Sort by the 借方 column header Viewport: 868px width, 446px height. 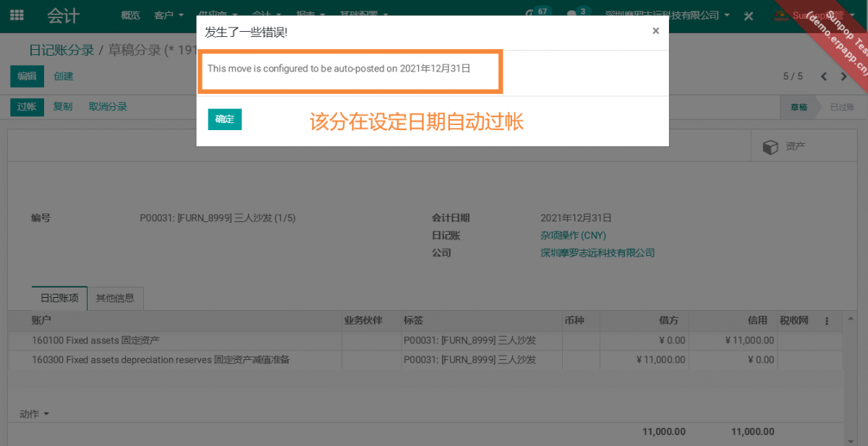[644, 321]
